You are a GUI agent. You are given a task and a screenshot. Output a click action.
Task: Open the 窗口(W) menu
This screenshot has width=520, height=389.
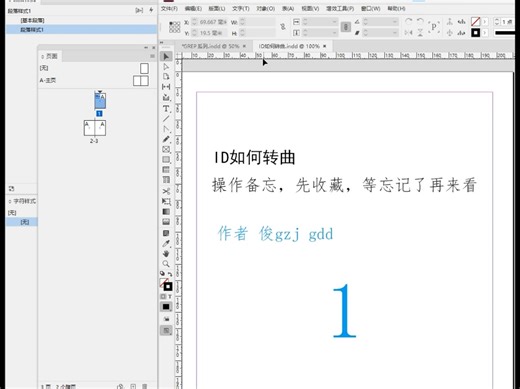click(370, 8)
